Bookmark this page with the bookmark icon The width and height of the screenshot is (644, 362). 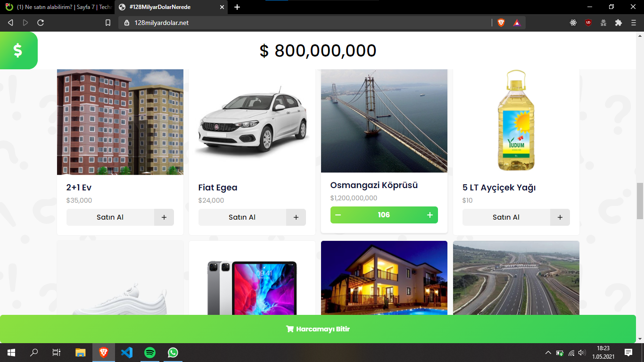108,23
